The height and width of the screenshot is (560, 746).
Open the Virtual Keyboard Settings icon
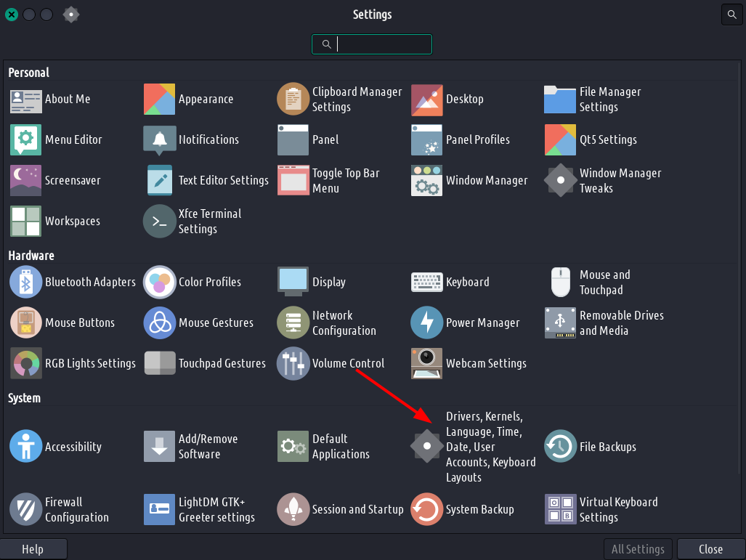560,510
